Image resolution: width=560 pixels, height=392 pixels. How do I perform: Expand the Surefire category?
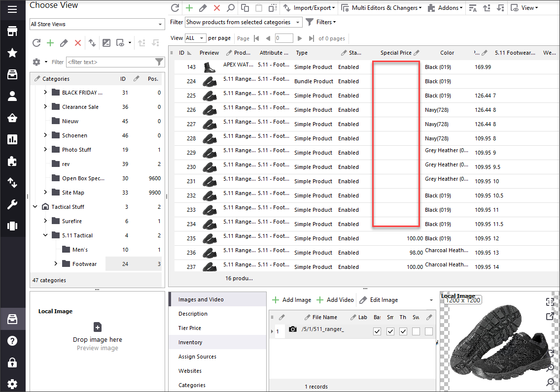(45, 221)
